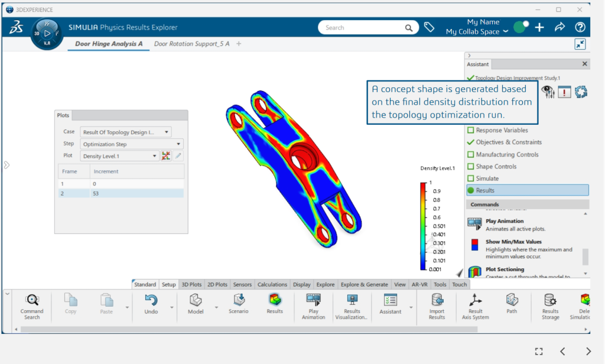Open the compass play button

click(x=47, y=34)
